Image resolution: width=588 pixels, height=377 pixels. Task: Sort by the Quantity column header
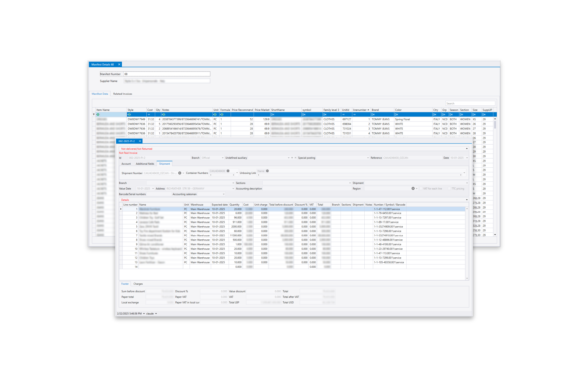pyautogui.click(x=235, y=205)
